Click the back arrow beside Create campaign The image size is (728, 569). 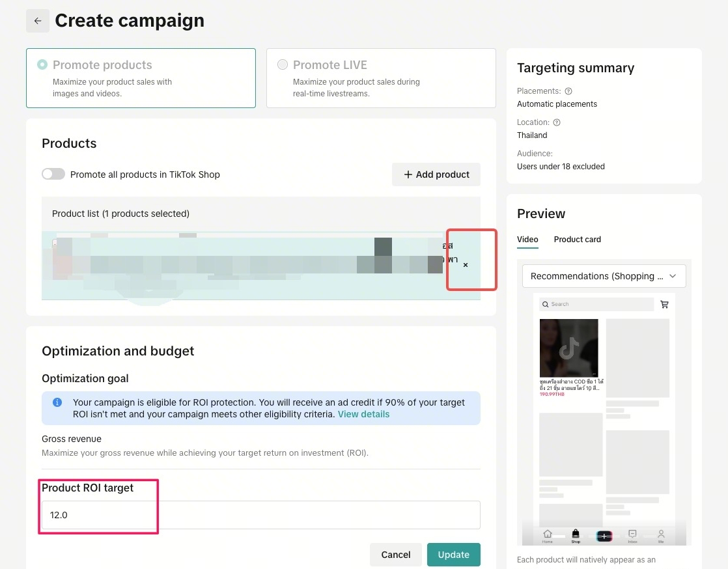coord(38,21)
